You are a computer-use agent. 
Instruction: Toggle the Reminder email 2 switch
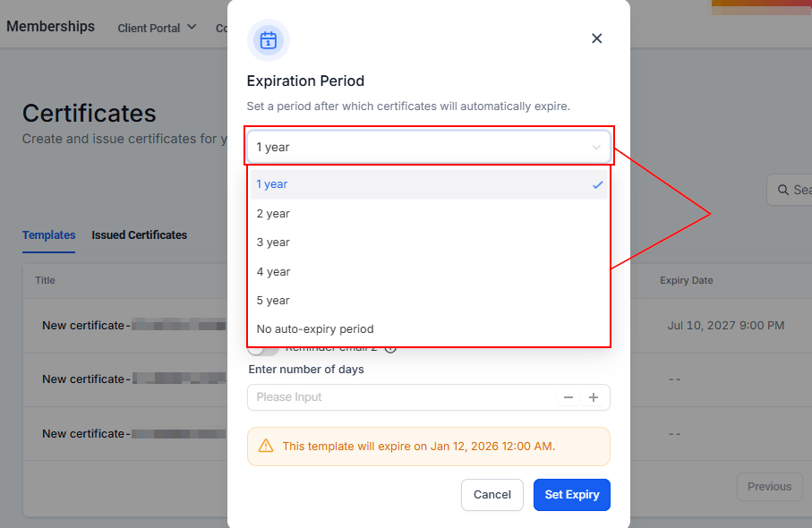(262, 349)
